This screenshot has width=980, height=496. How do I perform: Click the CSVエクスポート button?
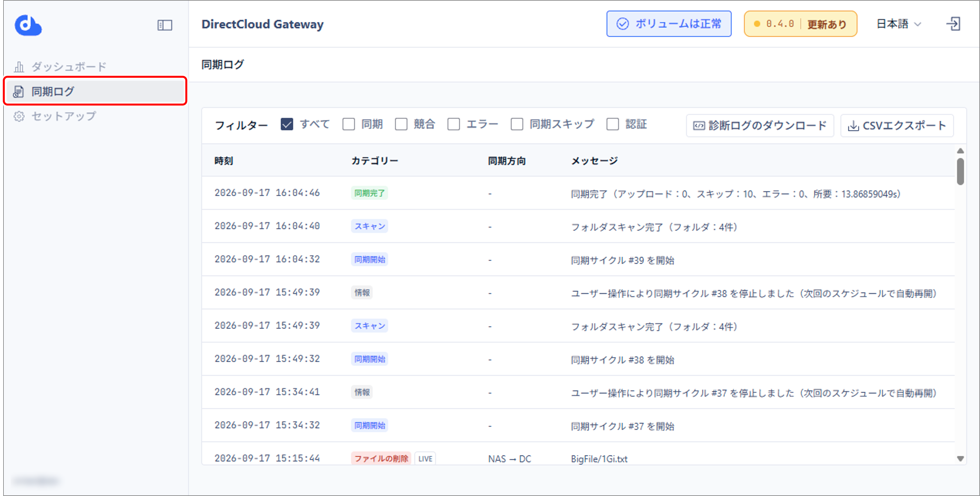[897, 125]
